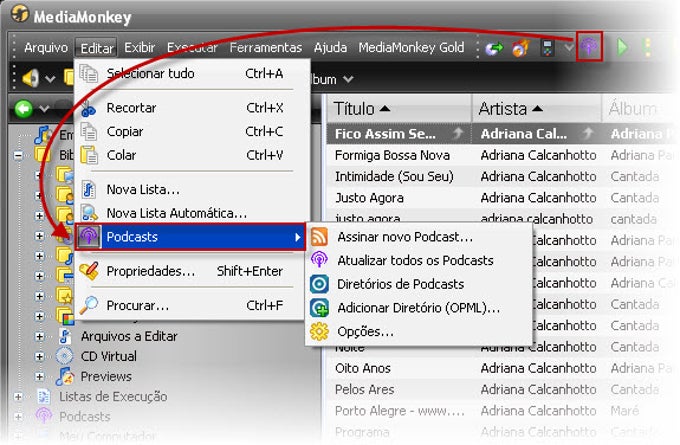680x445 pixels.
Task: Open Propriedades... from the menu
Action: click(190, 271)
